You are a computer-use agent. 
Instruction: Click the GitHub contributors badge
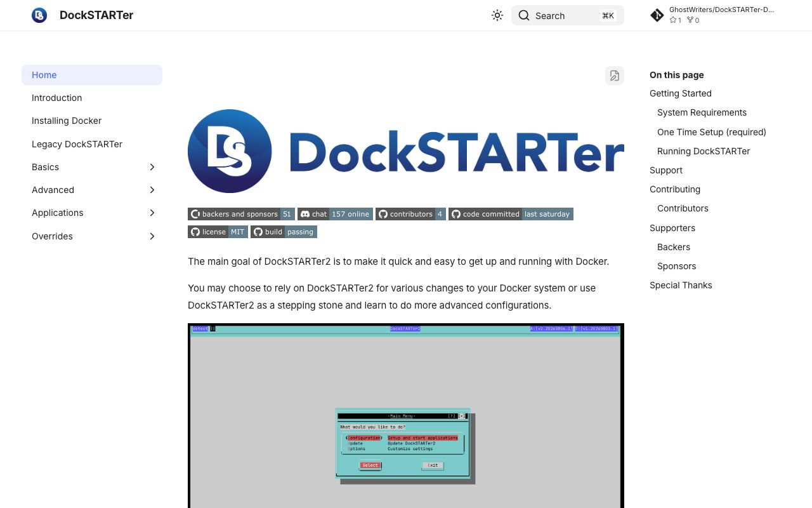pyautogui.click(x=410, y=214)
